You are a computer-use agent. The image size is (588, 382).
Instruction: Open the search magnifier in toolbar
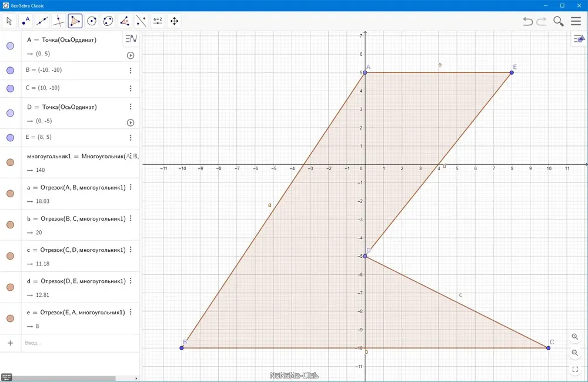coord(559,21)
